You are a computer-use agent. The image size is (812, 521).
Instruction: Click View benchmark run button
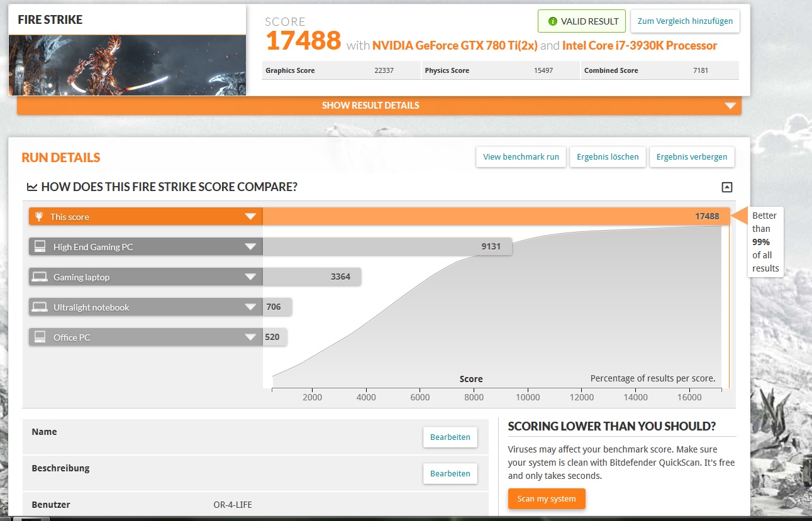click(521, 157)
